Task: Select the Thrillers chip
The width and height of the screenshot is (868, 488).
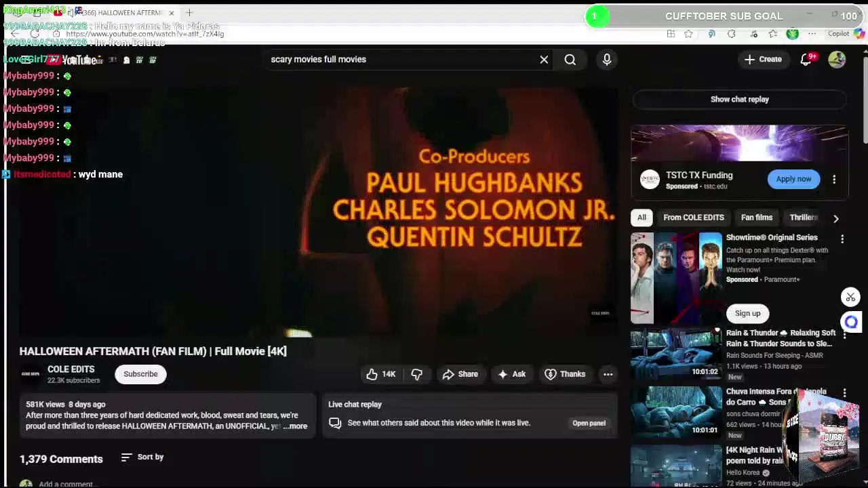Action: pyautogui.click(x=804, y=218)
